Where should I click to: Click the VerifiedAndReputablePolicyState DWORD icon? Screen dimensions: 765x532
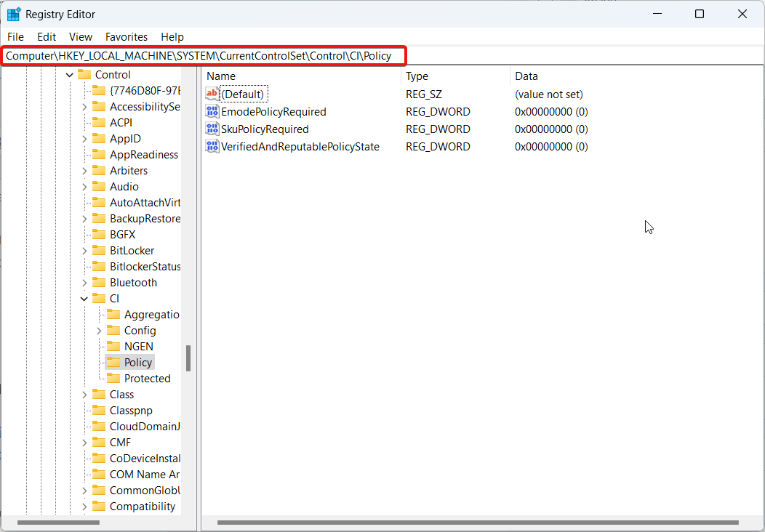(212, 147)
